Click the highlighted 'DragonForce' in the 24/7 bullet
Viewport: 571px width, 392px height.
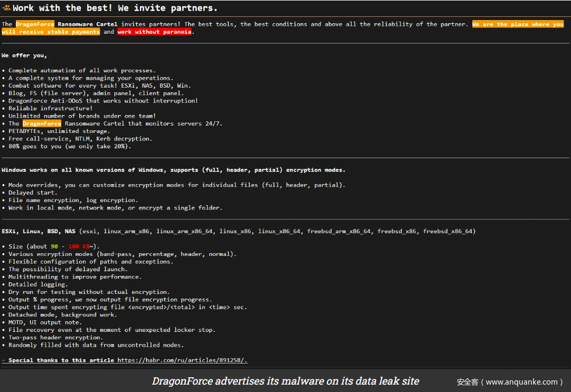(x=42, y=123)
